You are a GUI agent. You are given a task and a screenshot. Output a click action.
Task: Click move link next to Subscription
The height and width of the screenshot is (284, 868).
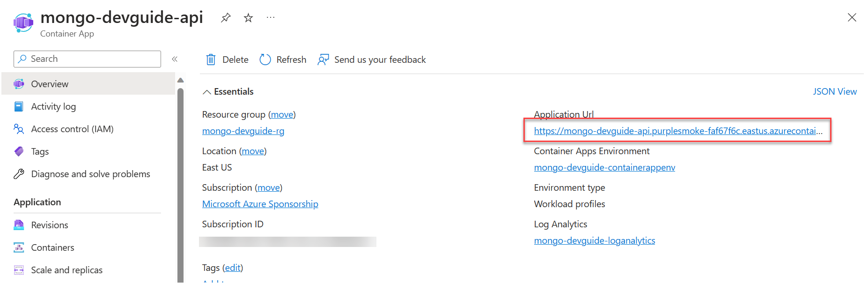point(269,187)
